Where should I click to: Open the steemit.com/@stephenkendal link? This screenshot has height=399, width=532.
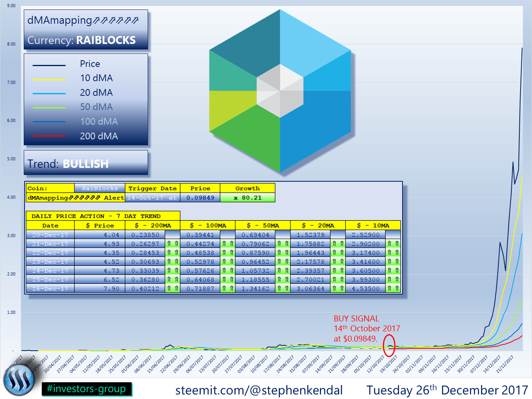tap(259, 390)
